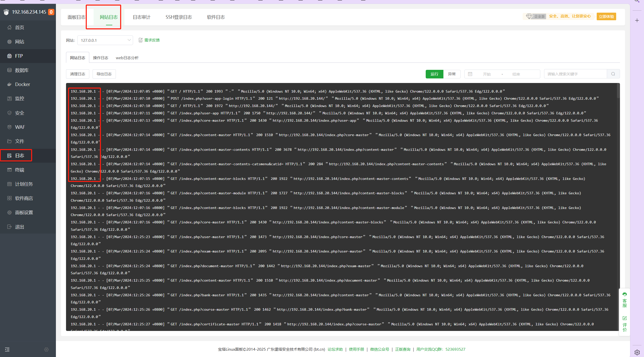Click the 清理日志 button
Viewport: 644px width, 357px height.
(77, 74)
